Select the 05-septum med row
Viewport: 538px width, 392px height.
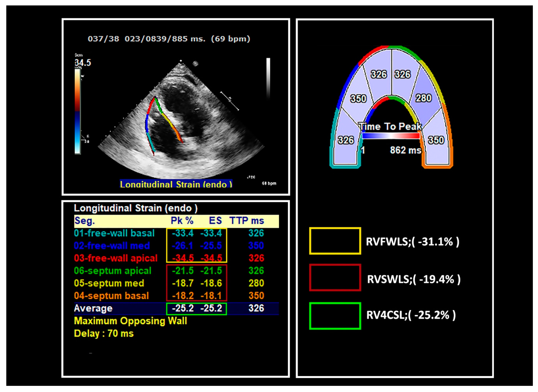click(x=109, y=283)
